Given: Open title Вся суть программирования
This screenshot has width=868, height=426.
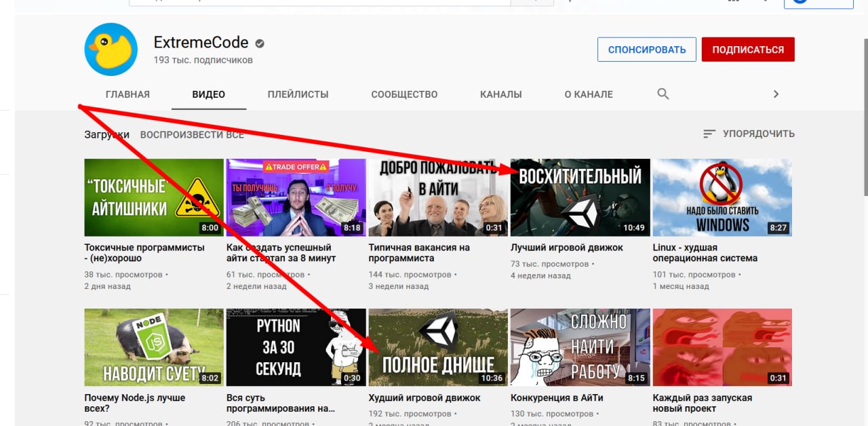Looking at the screenshot, I should pyautogui.click(x=281, y=403).
